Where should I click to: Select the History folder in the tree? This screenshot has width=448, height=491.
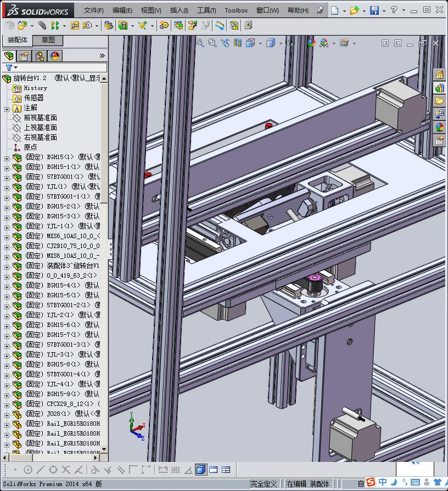tap(35, 88)
